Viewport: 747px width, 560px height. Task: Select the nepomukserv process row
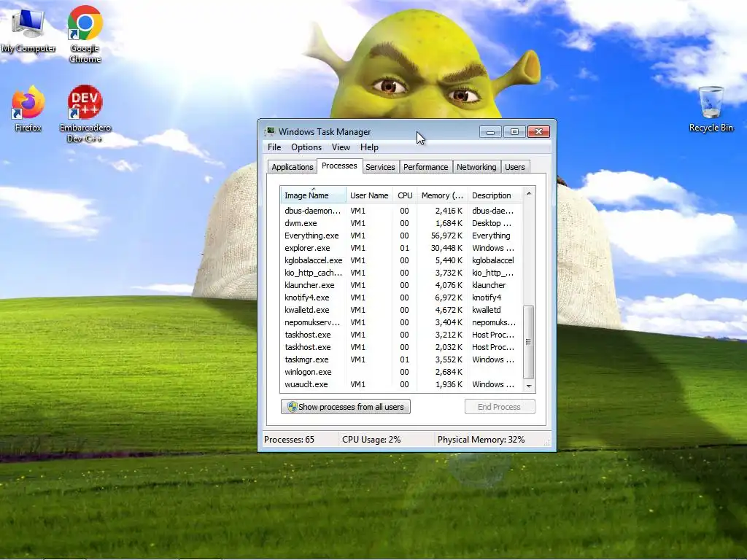401,322
